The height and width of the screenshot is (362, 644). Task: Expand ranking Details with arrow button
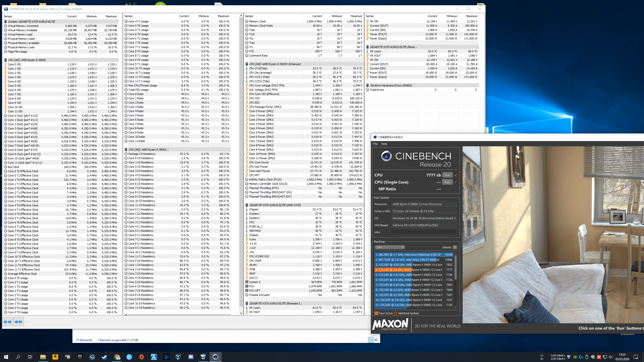[x=455, y=247]
